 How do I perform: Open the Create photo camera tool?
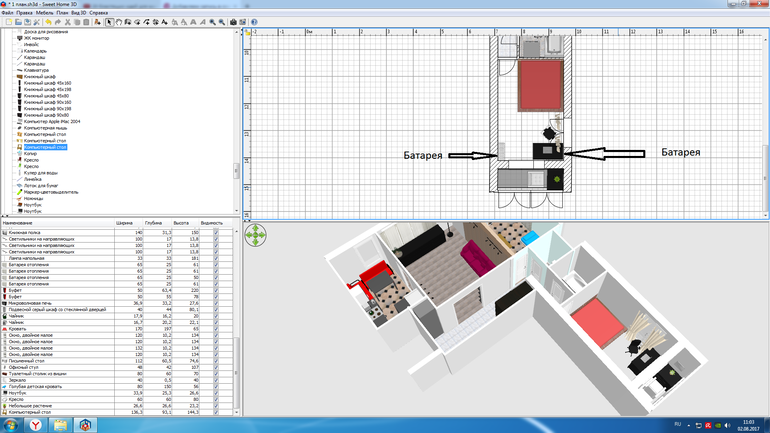coord(233,21)
